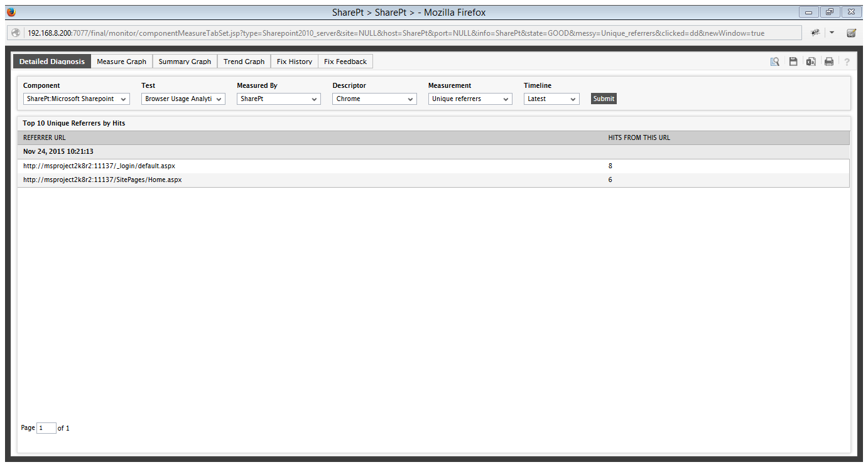
Task: Open the Test dropdown
Action: [183, 99]
